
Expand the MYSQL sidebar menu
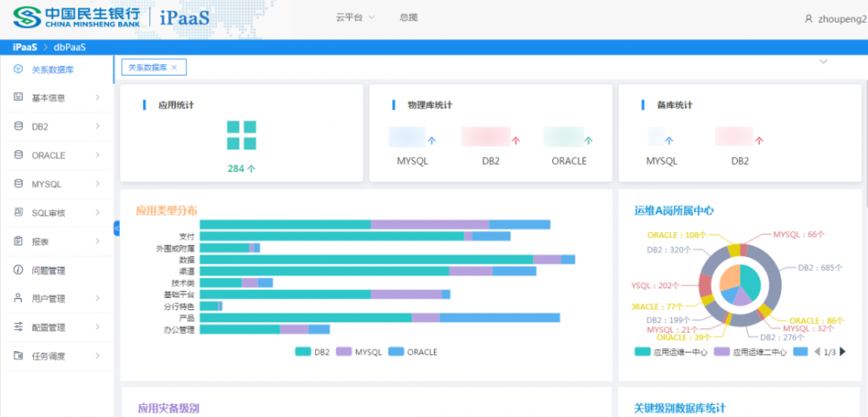(x=97, y=184)
